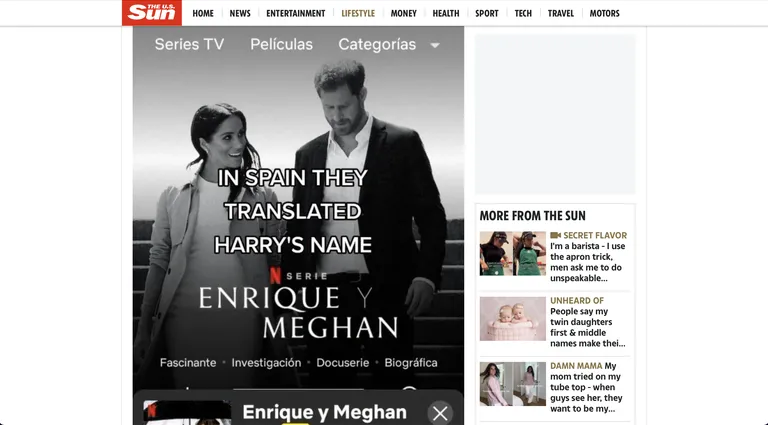Select Películas in the video
The height and width of the screenshot is (425, 768).
point(281,44)
